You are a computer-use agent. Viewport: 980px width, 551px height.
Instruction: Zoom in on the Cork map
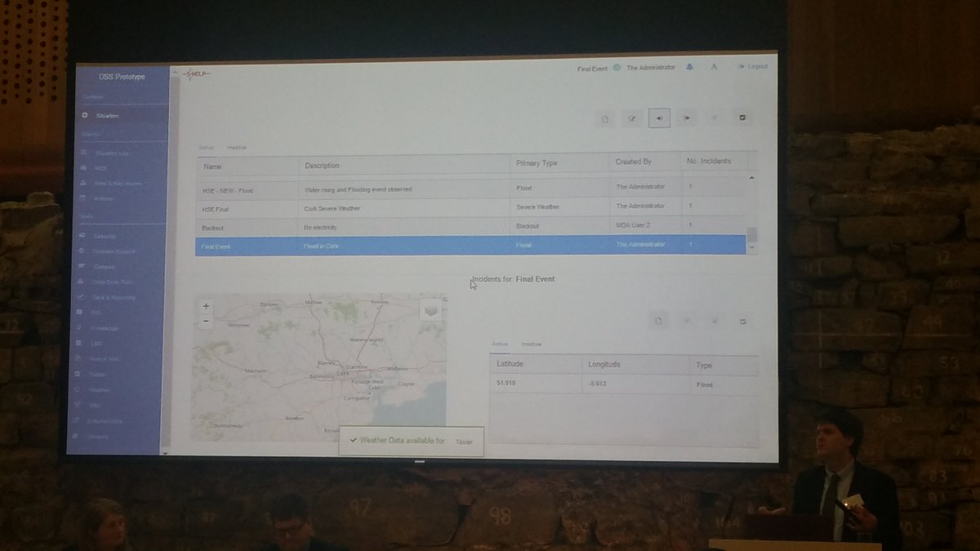(206, 307)
